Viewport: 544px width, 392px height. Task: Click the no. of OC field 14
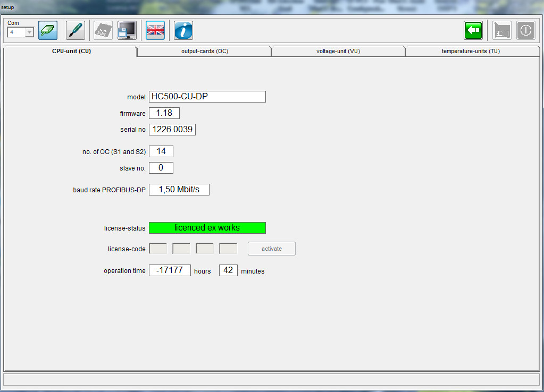pos(161,151)
